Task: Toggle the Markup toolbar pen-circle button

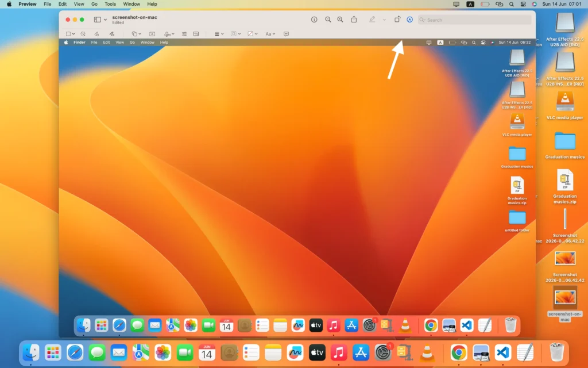Action: pyautogui.click(x=409, y=20)
